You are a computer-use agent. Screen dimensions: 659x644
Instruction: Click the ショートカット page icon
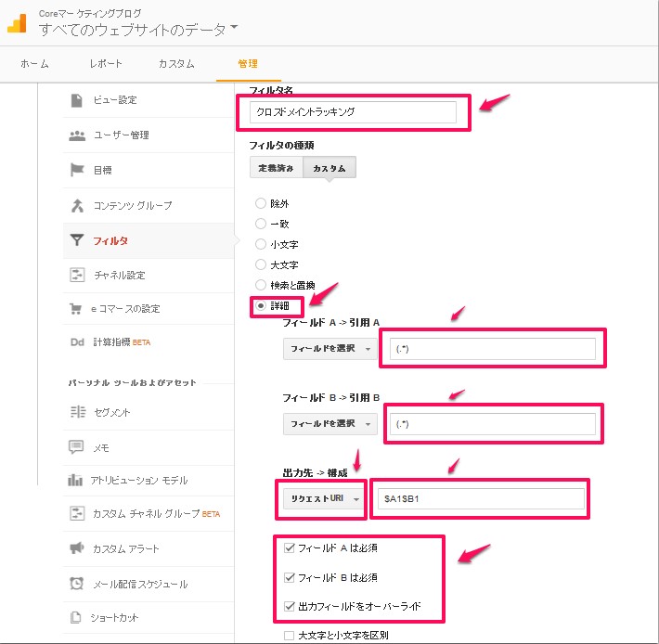point(76,617)
